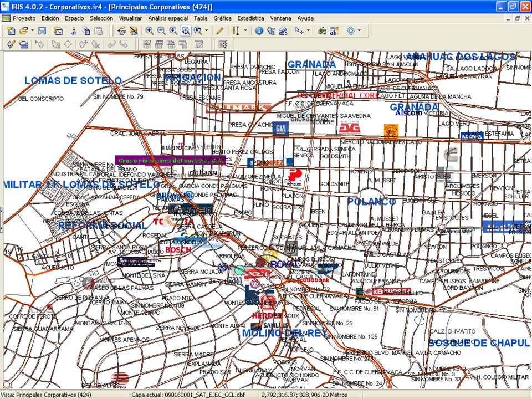Click the windows icon left of scissors

[x=58, y=31]
